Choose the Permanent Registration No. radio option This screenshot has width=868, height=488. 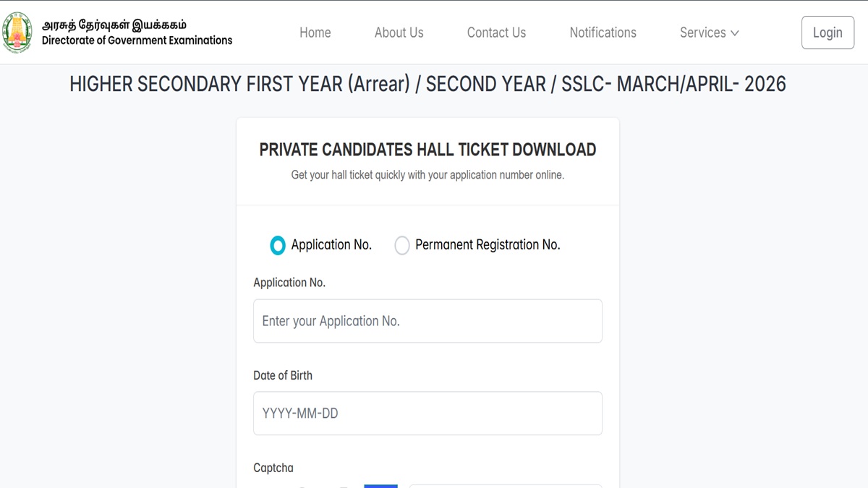(402, 246)
